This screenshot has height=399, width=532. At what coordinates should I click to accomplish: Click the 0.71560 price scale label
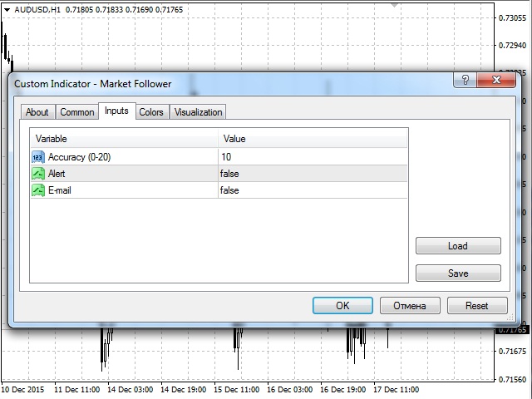click(512, 379)
